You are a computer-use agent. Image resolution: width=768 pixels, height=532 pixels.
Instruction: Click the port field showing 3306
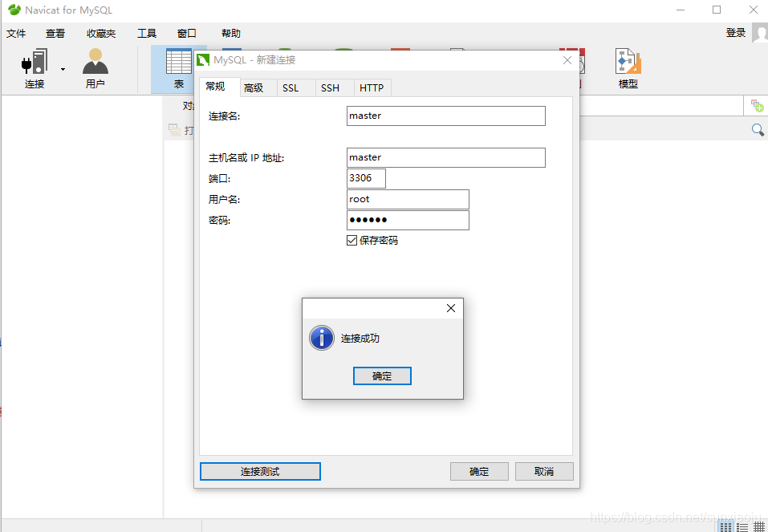366,178
